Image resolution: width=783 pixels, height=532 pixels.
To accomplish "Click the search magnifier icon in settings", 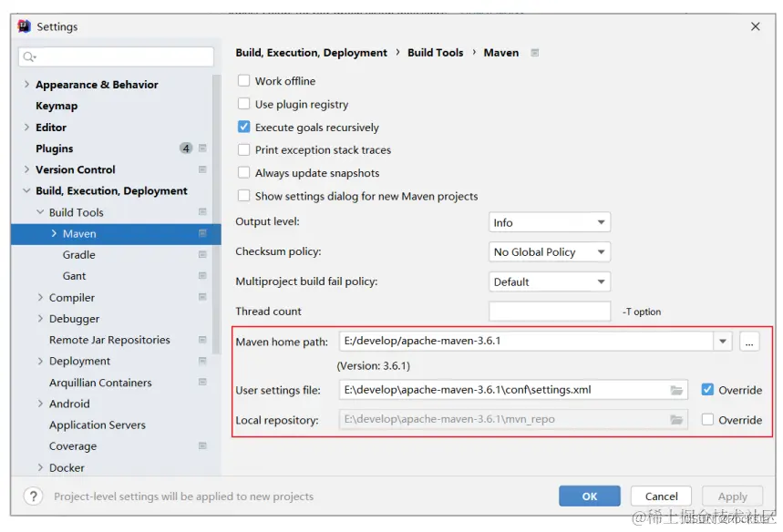I will click(29, 56).
